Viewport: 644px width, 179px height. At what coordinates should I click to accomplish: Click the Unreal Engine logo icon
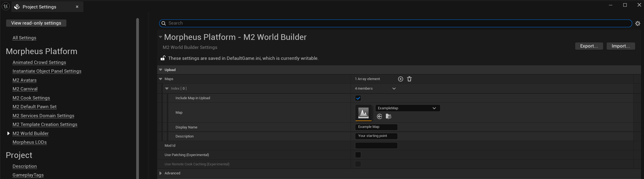tap(6, 6)
